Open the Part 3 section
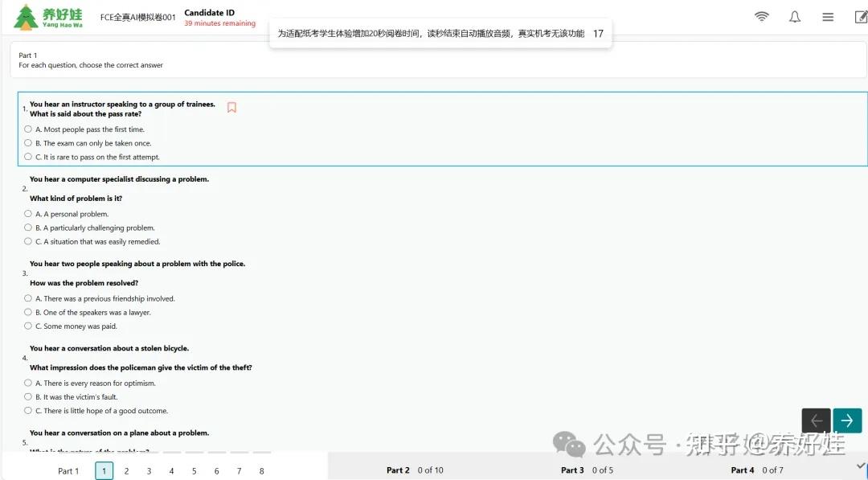The image size is (868, 480). (572, 470)
